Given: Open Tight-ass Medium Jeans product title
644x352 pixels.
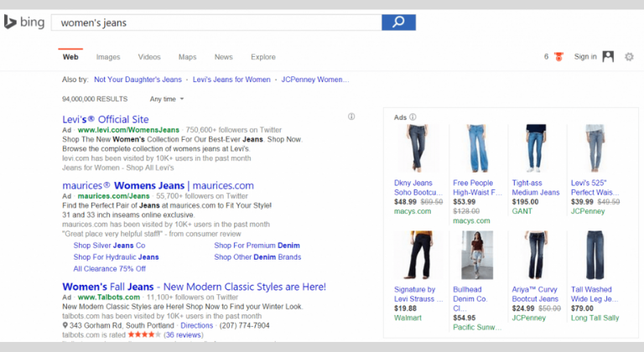Looking at the screenshot, I should click(x=536, y=188).
